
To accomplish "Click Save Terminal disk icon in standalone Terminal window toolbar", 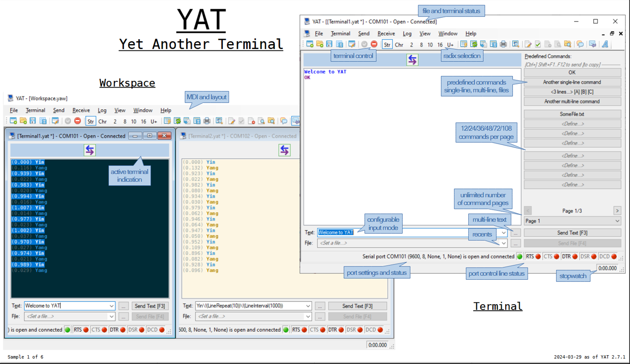I will tap(329, 45).
